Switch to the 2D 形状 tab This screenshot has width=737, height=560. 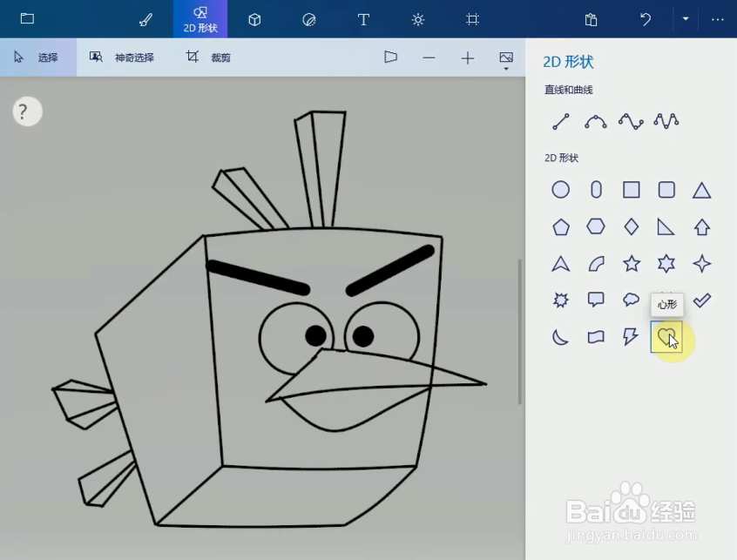pyautogui.click(x=200, y=19)
